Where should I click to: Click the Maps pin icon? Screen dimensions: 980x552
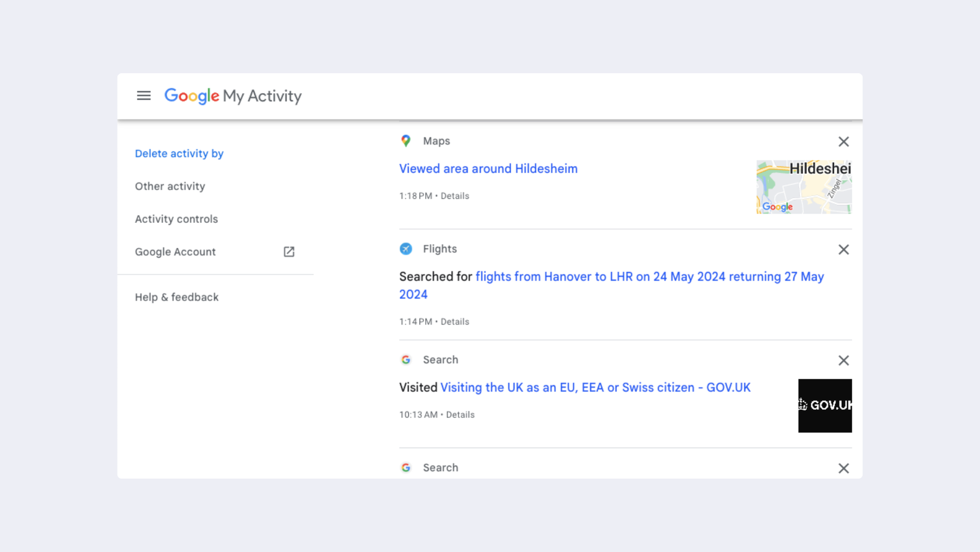pos(406,141)
